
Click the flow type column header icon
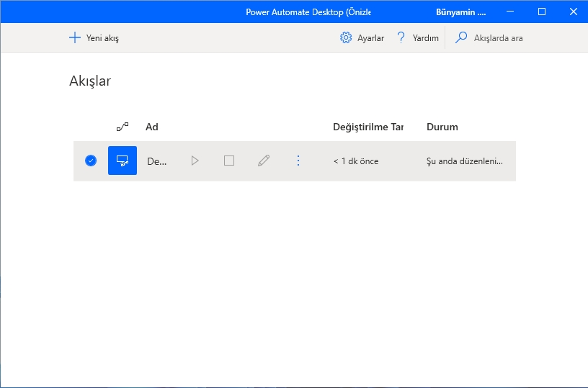[x=122, y=127]
